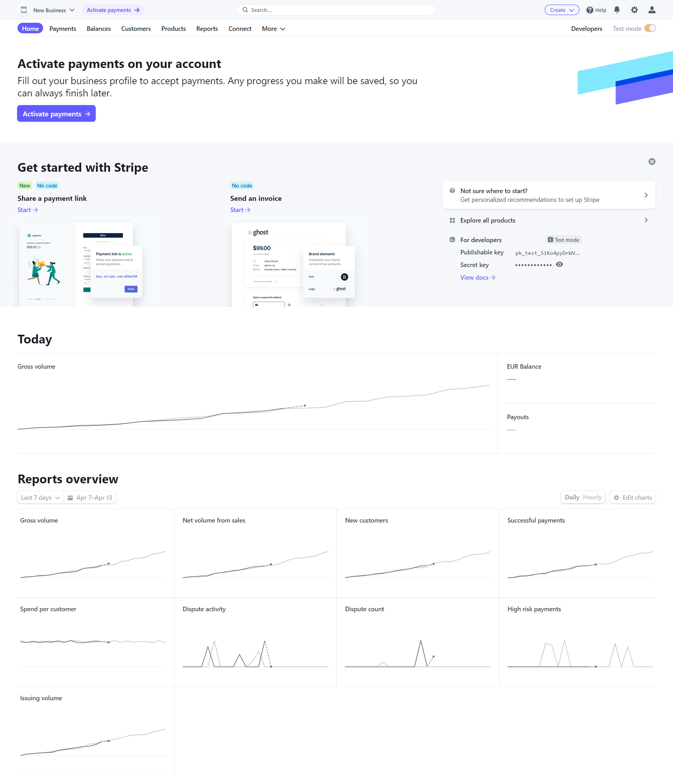Screen dimensions: 673x784
Task: Select the Reports tab in top navigation
Action: [x=206, y=29]
